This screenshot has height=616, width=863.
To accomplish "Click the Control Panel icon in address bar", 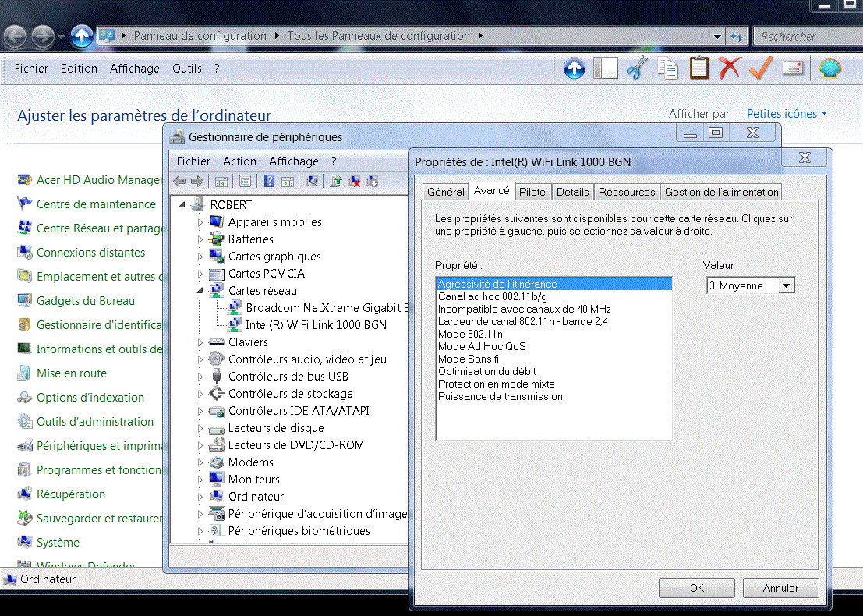I will [107, 36].
